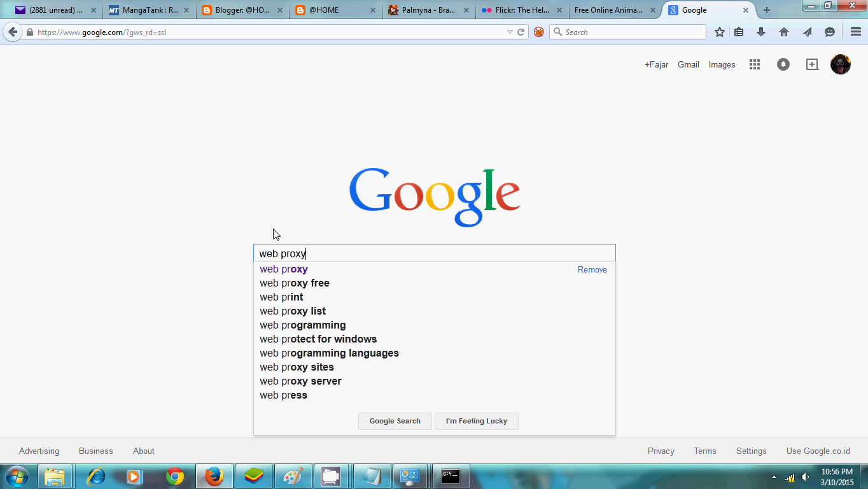Open the volume speaker tray icon
This screenshot has height=489, width=868.
805,477
